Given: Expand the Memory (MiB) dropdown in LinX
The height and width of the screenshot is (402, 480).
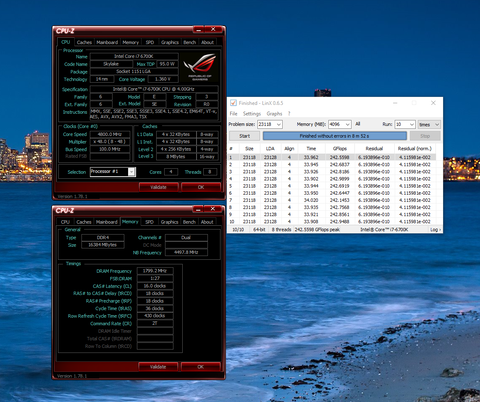Looking at the screenshot, I should tap(348, 124).
